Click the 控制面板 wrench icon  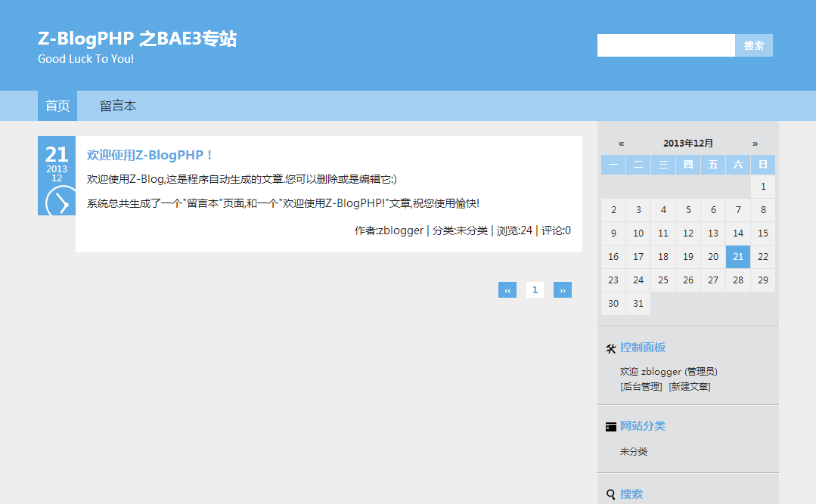point(611,348)
